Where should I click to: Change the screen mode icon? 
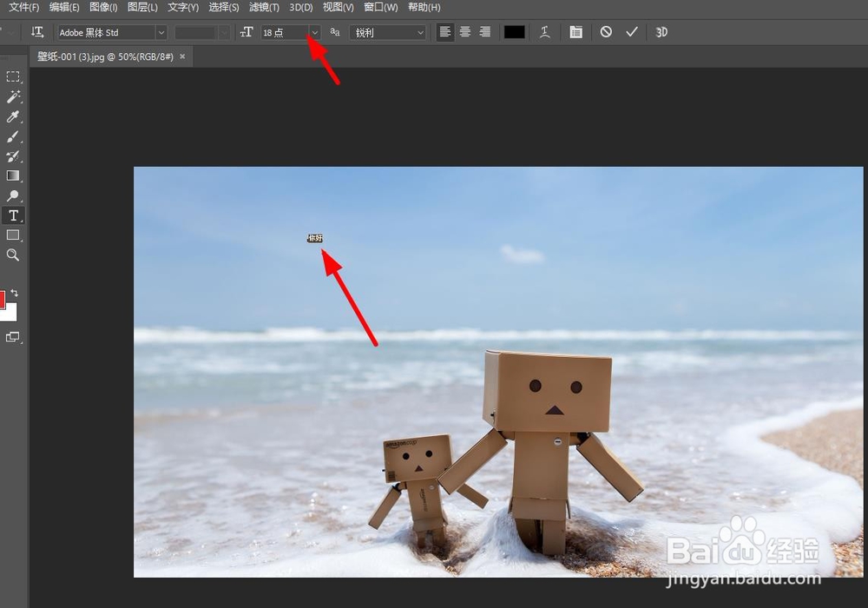13,337
